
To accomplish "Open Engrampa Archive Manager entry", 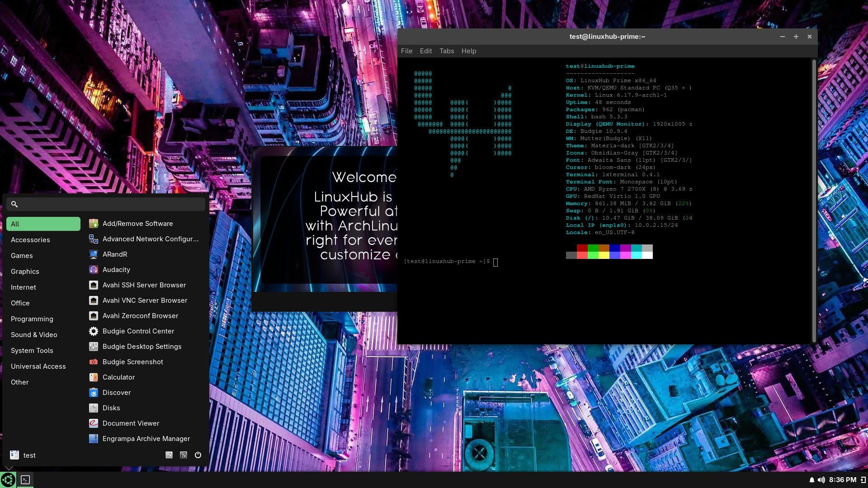I will pos(146,439).
